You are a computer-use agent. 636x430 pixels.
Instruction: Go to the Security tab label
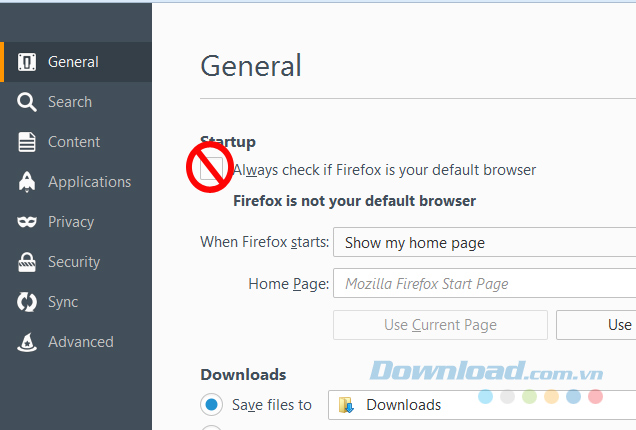click(74, 262)
